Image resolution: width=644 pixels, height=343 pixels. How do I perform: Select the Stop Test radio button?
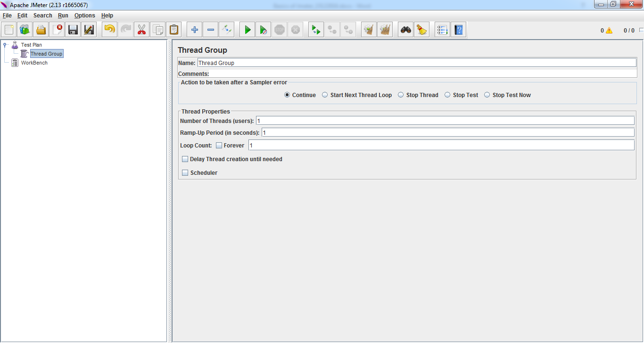click(x=447, y=95)
